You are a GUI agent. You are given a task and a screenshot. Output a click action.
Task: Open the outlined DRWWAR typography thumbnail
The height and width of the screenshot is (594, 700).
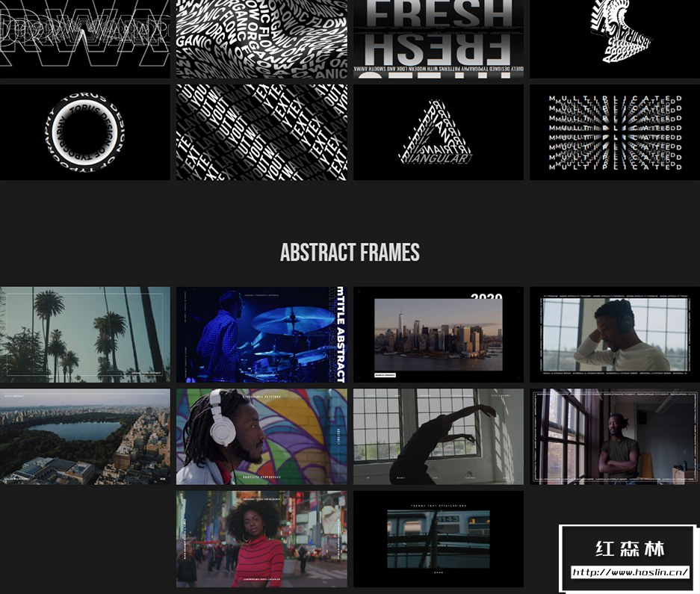tap(85, 39)
